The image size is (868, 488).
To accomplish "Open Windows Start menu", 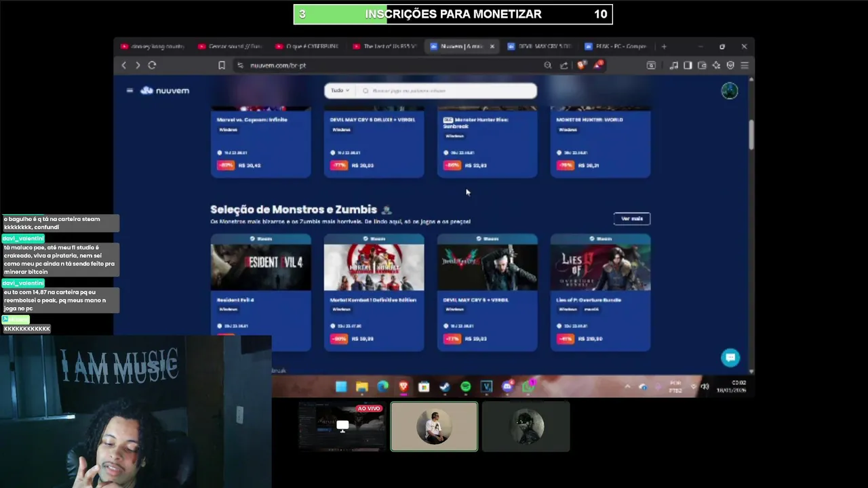I will pyautogui.click(x=341, y=386).
